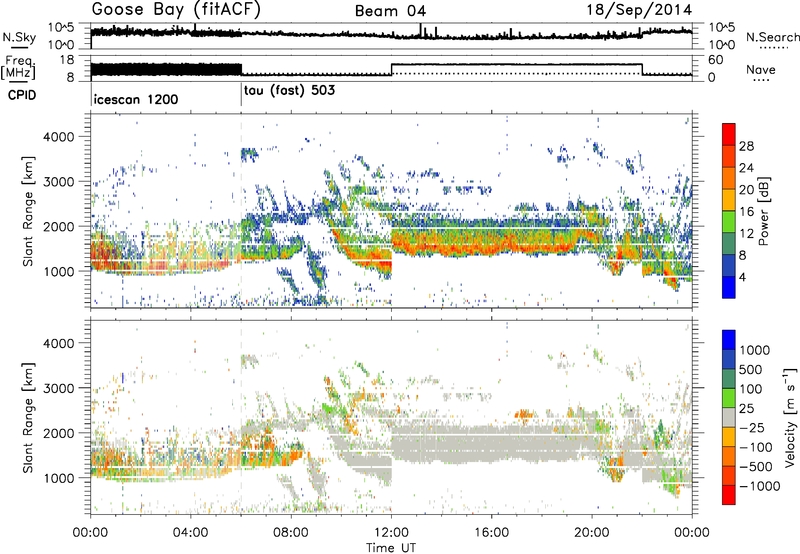Click the "N.Search" legend label

[x=772, y=37]
